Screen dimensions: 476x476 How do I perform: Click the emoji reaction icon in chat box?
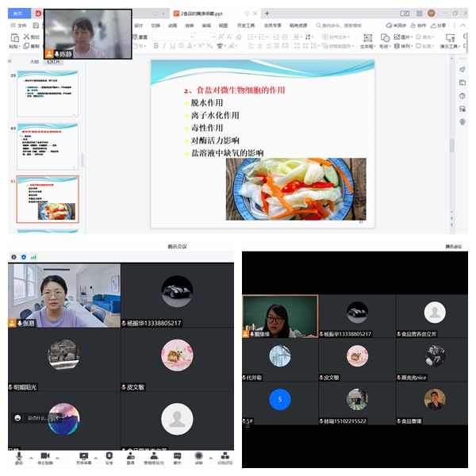coord(17,417)
